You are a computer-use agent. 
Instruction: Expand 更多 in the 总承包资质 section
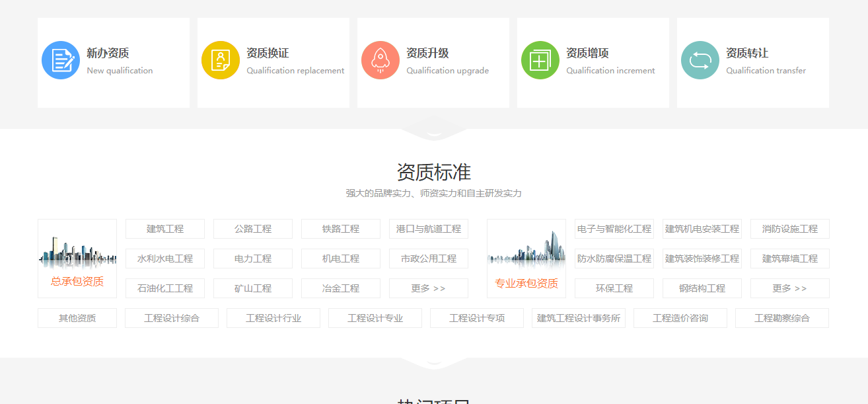pyautogui.click(x=429, y=288)
